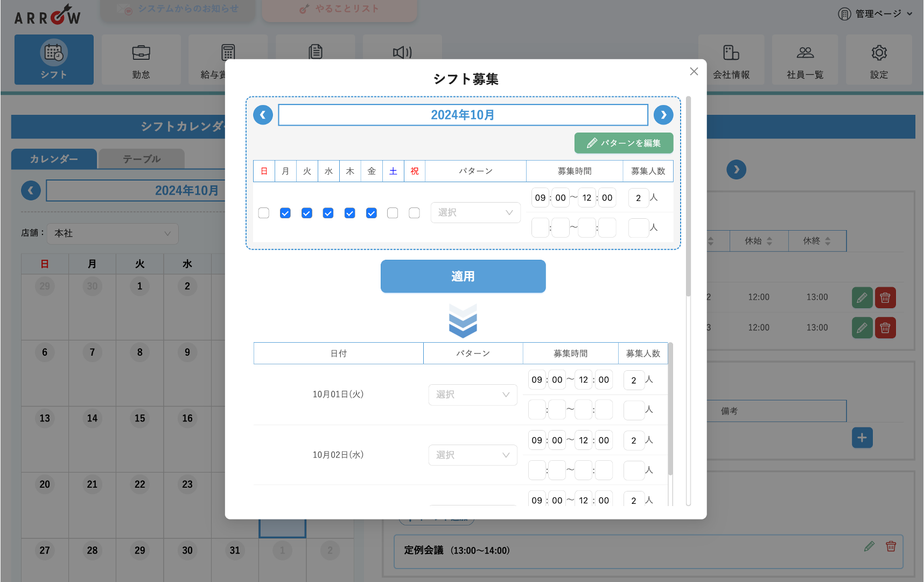This screenshot has width=924, height=582.
Task: Click the パターンを編集 pencil button
Action: click(624, 143)
